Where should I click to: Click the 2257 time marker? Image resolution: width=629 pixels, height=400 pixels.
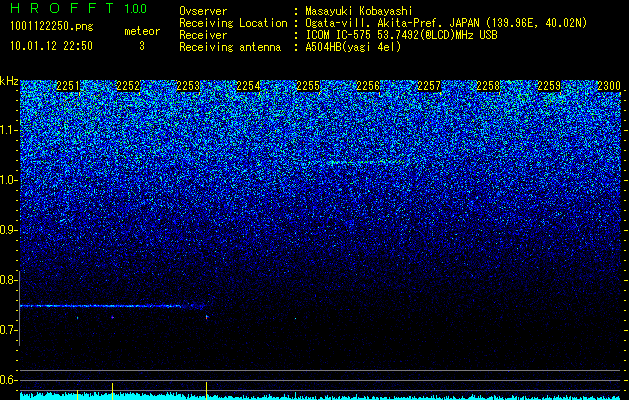point(428,85)
